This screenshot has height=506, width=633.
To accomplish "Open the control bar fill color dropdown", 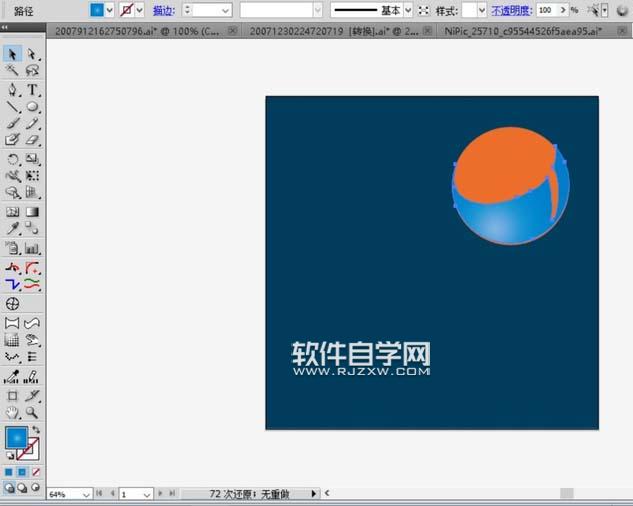I will 109,10.
